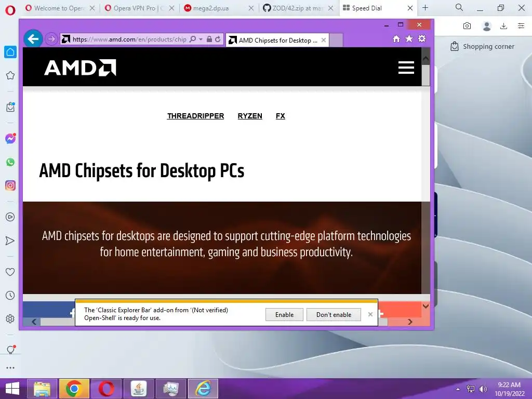Click Don't enable for the add-on
532x399 pixels.
coord(334,314)
